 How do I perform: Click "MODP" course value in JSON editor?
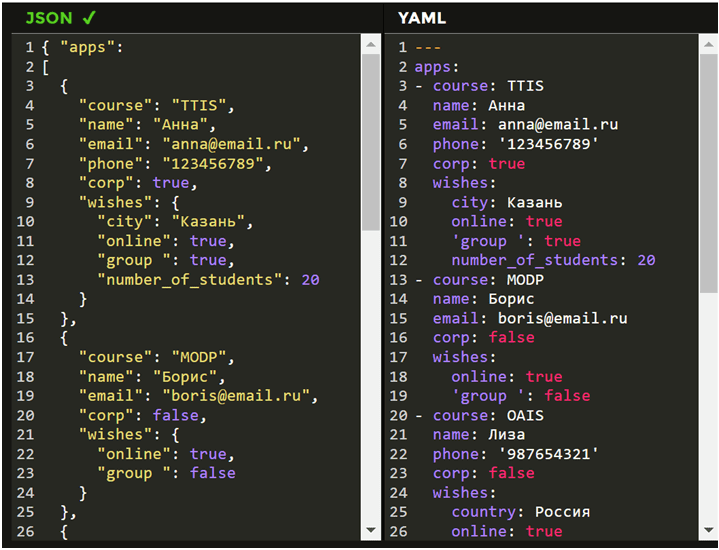pyautogui.click(x=201, y=358)
